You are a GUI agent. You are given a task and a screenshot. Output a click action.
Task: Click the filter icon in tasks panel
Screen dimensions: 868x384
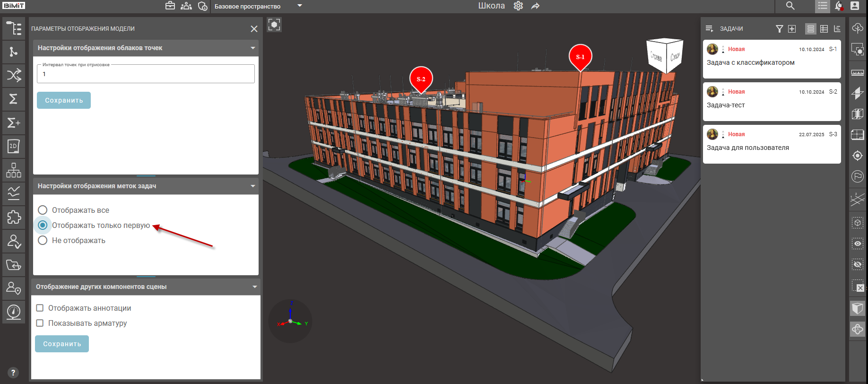click(779, 29)
